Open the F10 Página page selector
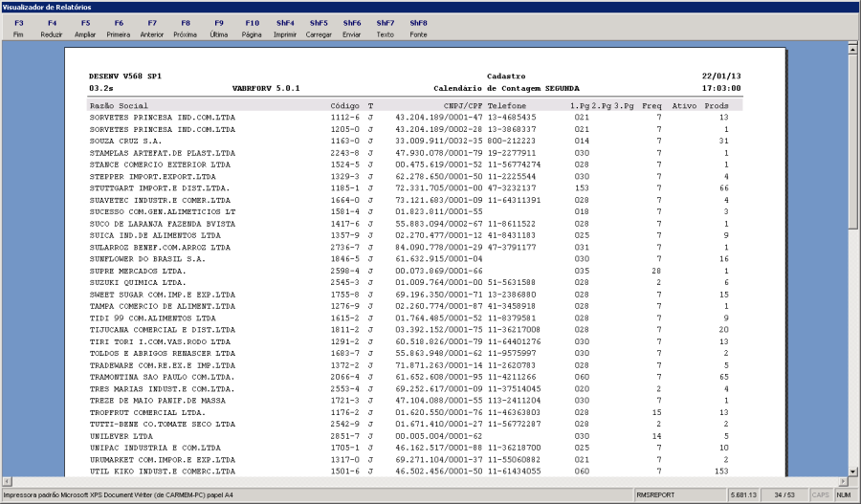This screenshot has height=504, width=861. 252,29
